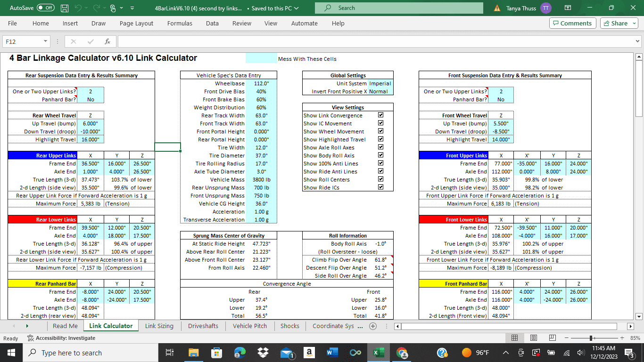
Task: Click the TT account avatar
Action: pos(545,8)
